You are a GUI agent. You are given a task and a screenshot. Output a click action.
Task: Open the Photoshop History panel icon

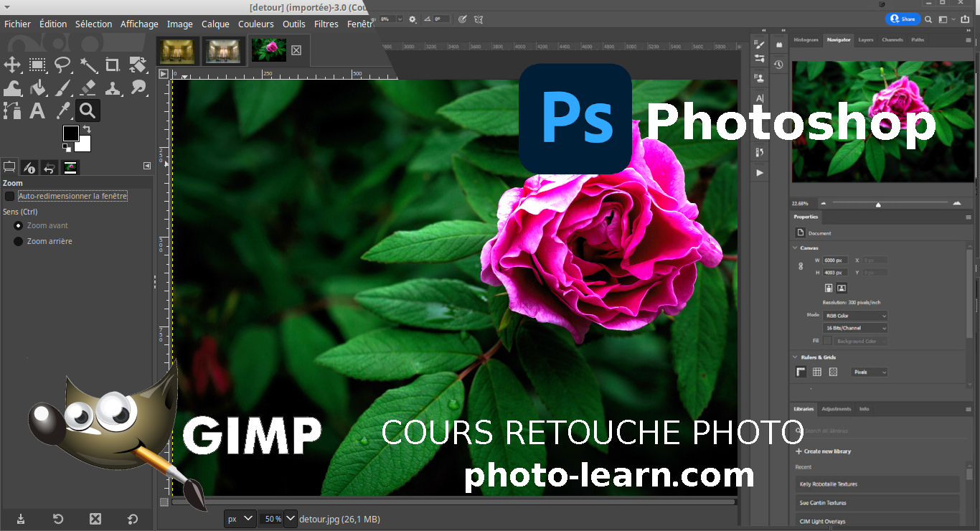click(x=778, y=65)
